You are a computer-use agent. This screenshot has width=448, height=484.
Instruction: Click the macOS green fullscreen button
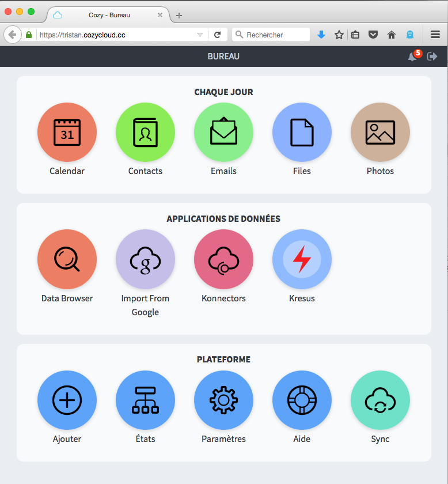(x=31, y=12)
